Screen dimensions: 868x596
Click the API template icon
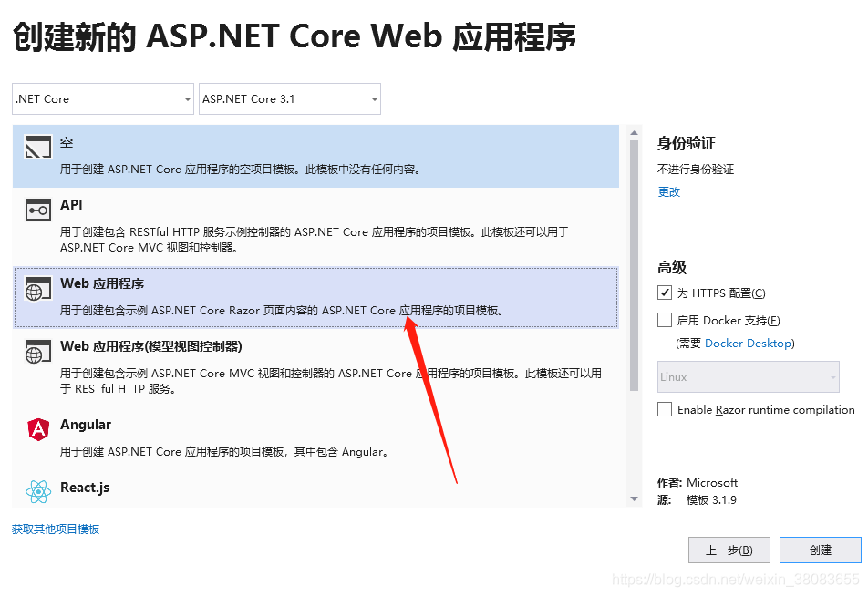pos(37,210)
